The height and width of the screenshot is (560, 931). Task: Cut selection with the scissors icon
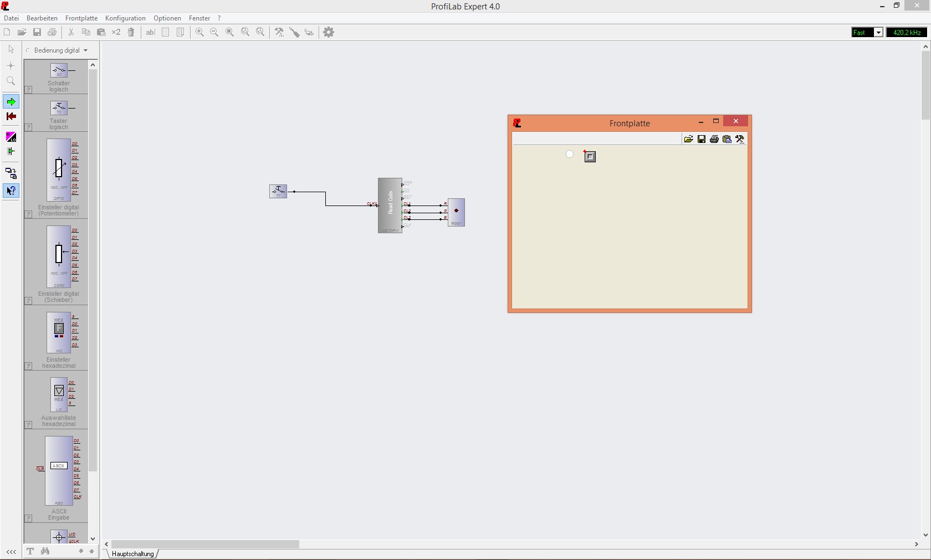(x=71, y=32)
